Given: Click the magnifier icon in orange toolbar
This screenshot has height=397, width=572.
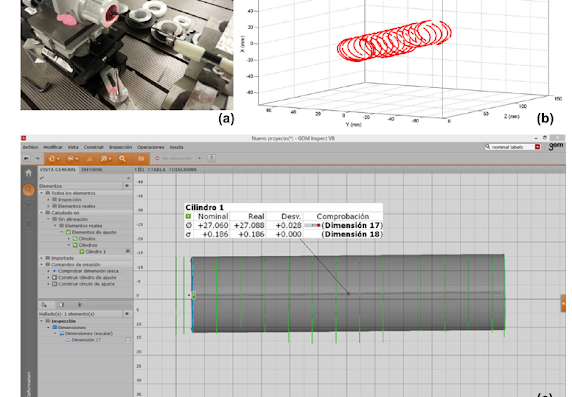Looking at the screenshot, I should tap(122, 158).
